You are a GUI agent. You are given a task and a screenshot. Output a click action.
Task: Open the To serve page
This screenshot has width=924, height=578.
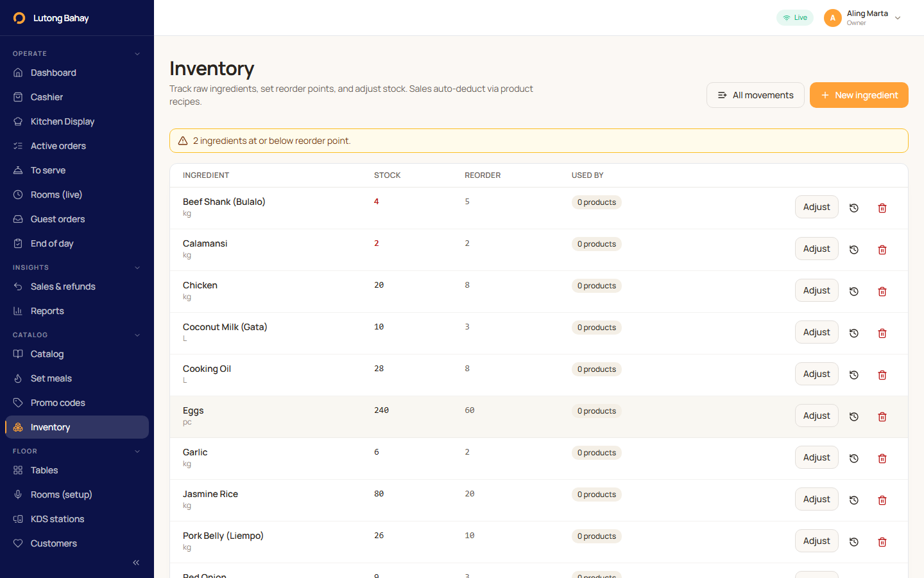(77, 170)
